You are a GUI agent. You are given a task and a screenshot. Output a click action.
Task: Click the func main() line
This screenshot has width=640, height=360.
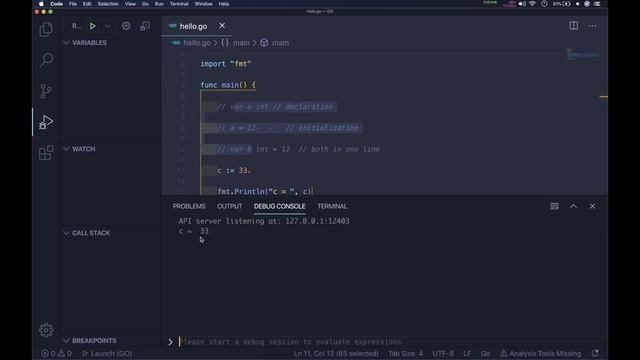pos(228,85)
